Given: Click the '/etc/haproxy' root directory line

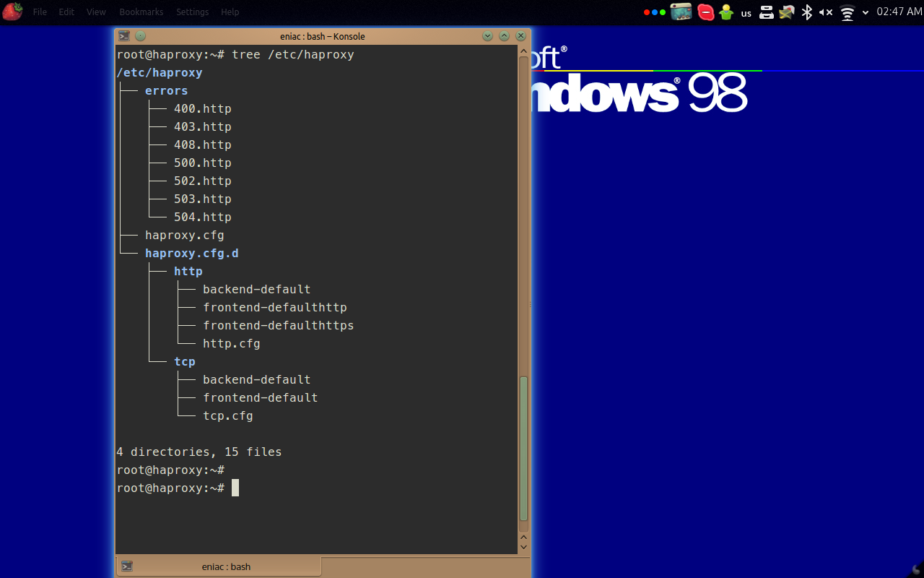Looking at the screenshot, I should tap(160, 72).
